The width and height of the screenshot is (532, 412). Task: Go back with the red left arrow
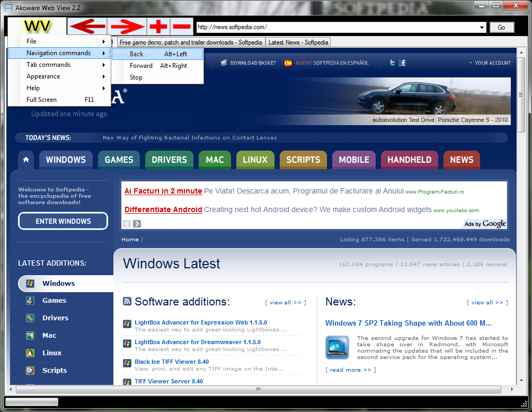[87, 26]
